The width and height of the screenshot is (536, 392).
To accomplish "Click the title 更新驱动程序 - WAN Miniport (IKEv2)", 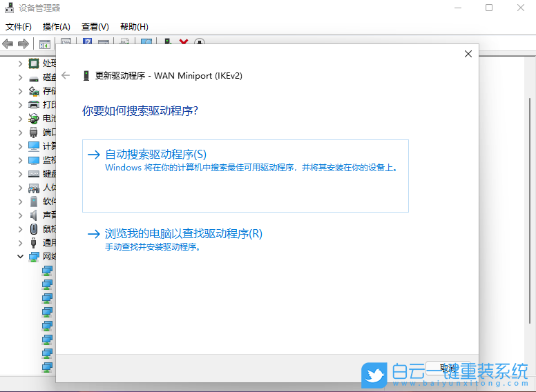I will pos(169,75).
